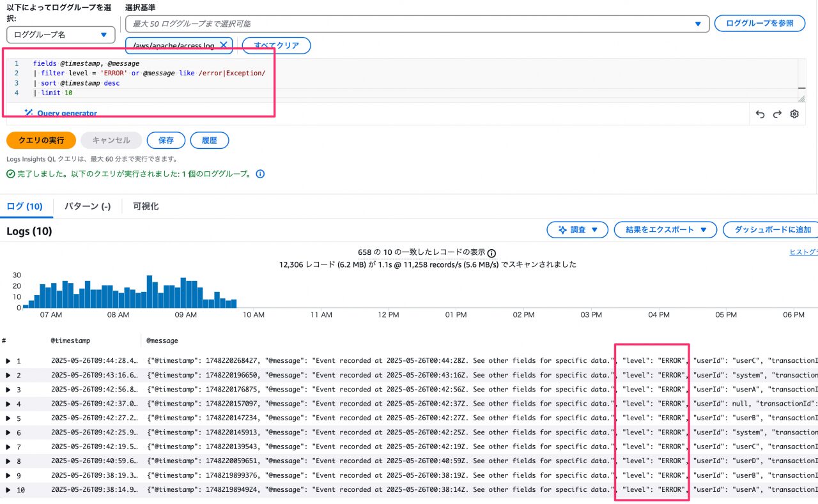Screen dimensions: 818x504
Task: Open the Query generator link
Action: point(67,113)
